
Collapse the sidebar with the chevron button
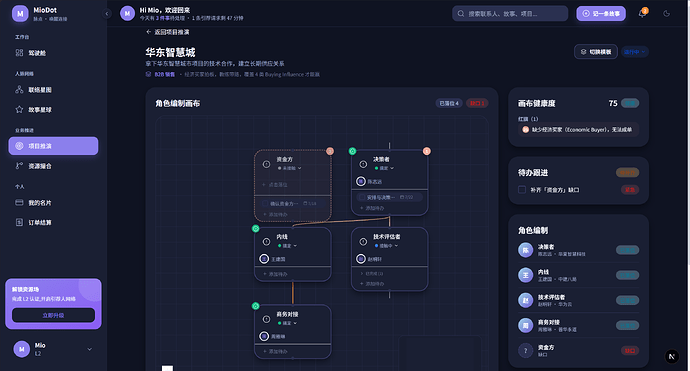tap(106, 14)
